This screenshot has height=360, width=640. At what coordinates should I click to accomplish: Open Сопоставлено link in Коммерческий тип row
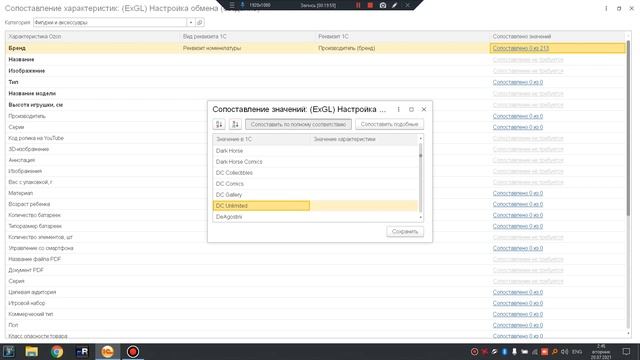tap(518, 314)
